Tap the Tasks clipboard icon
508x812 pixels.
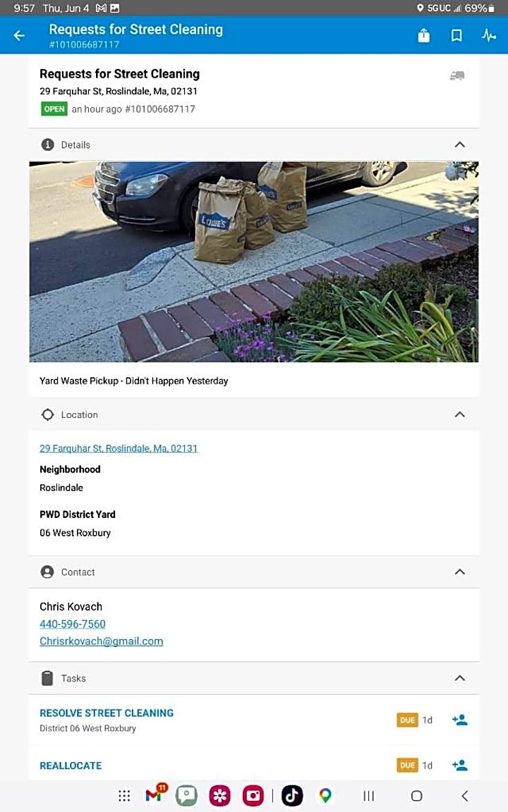point(47,678)
